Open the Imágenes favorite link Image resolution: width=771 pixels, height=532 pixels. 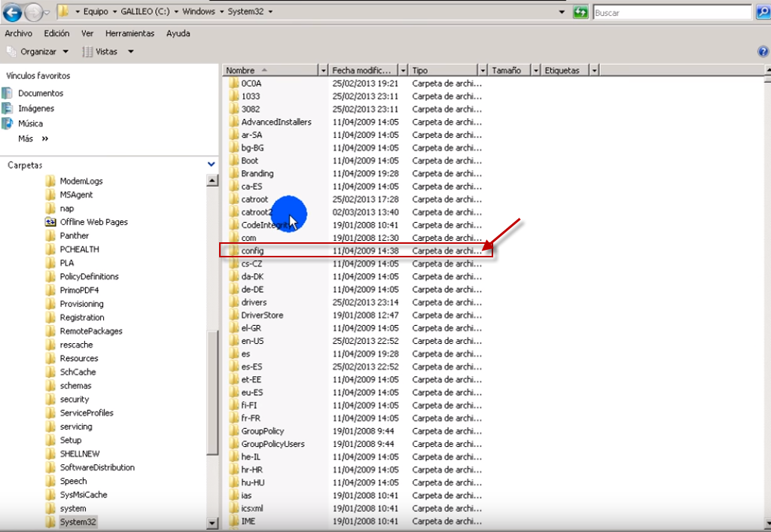(x=35, y=108)
